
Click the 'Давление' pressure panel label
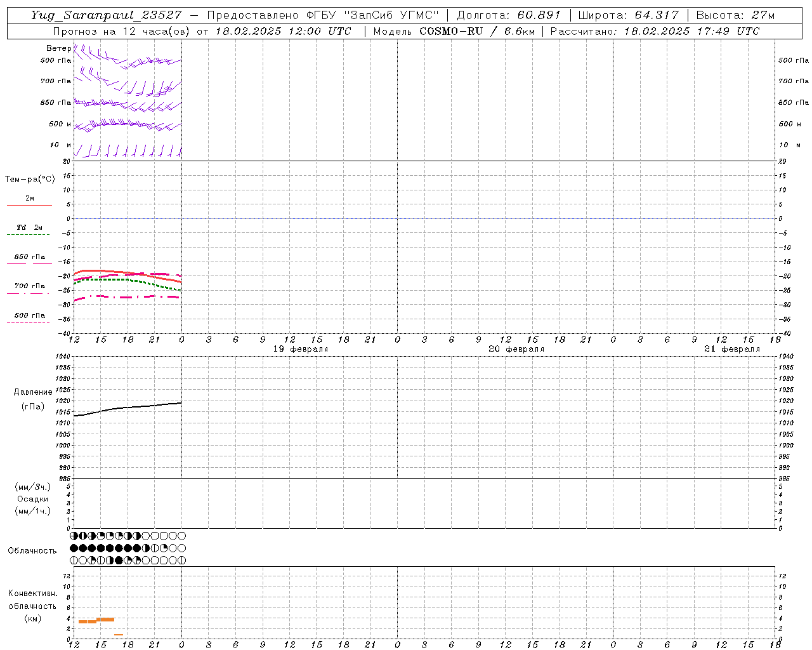(x=33, y=392)
